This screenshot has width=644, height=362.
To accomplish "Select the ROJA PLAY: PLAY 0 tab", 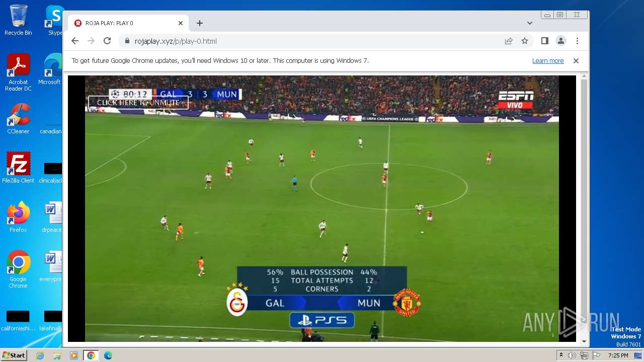I will pos(128,23).
